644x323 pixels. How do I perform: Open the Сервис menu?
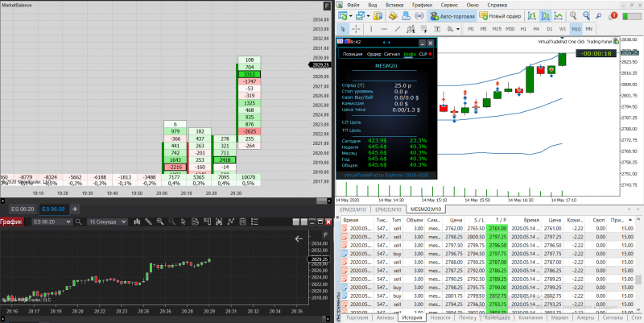click(x=449, y=5)
